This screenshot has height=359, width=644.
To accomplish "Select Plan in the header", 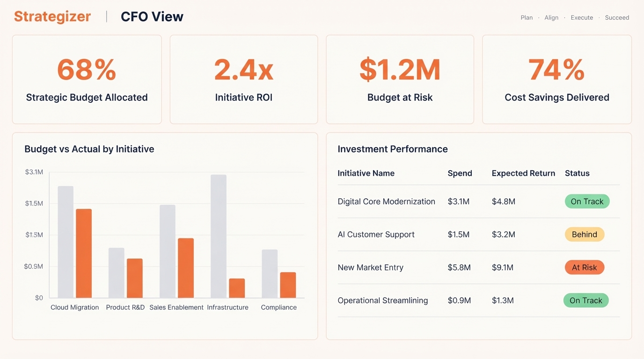I will click(527, 18).
